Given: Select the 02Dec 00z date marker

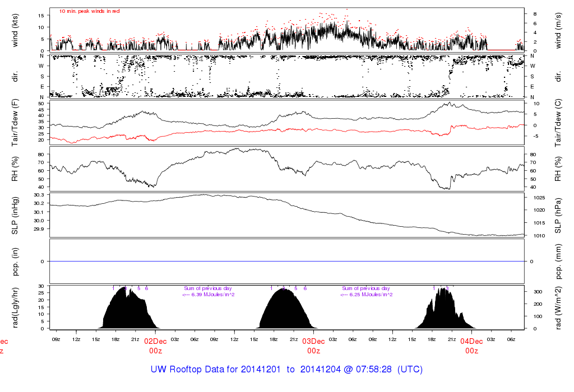Looking at the screenshot, I should tap(155, 346).
